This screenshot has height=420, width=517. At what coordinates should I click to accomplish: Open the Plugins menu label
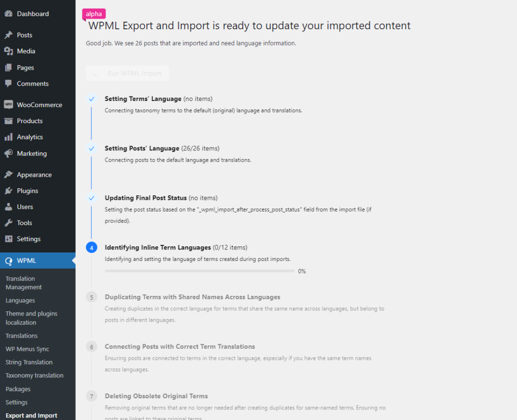28,191
